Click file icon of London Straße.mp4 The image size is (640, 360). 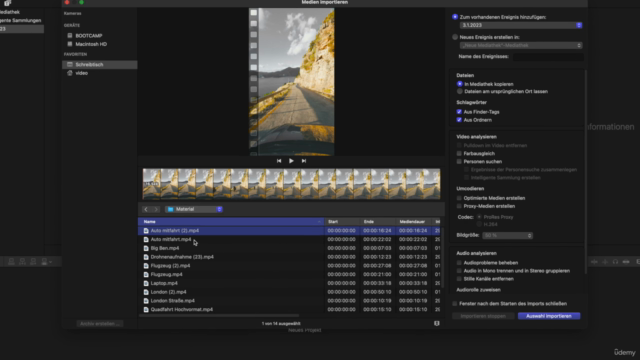pyautogui.click(x=146, y=301)
